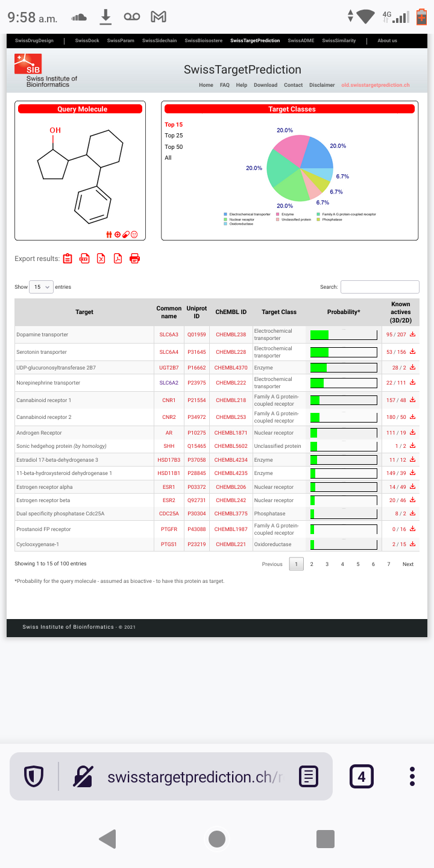Click the Nuclear receptor legend swatch
Image resolution: width=434 pixels, height=868 pixels.
coord(226,219)
